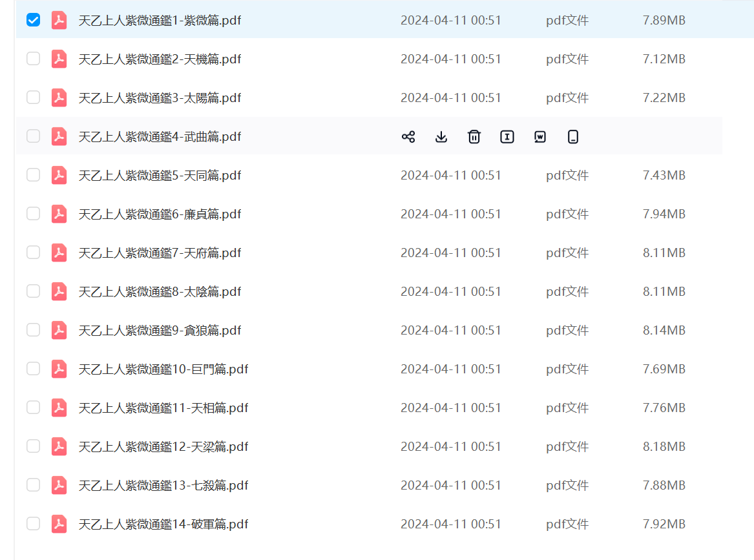Click the date cell of 天相篇 row
Image resolution: width=754 pixels, height=560 pixels.
pyautogui.click(x=450, y=408)
